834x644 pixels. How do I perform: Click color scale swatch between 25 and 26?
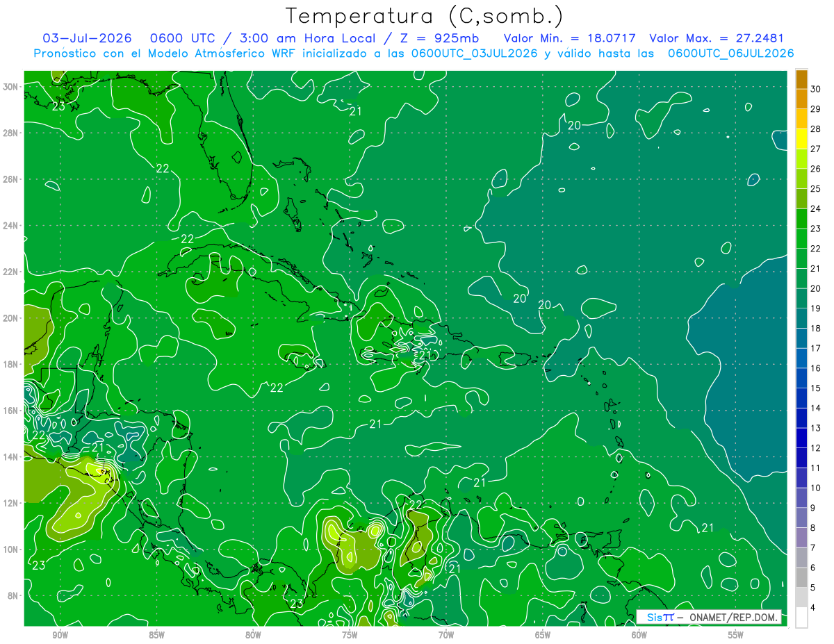pos(801,179)
